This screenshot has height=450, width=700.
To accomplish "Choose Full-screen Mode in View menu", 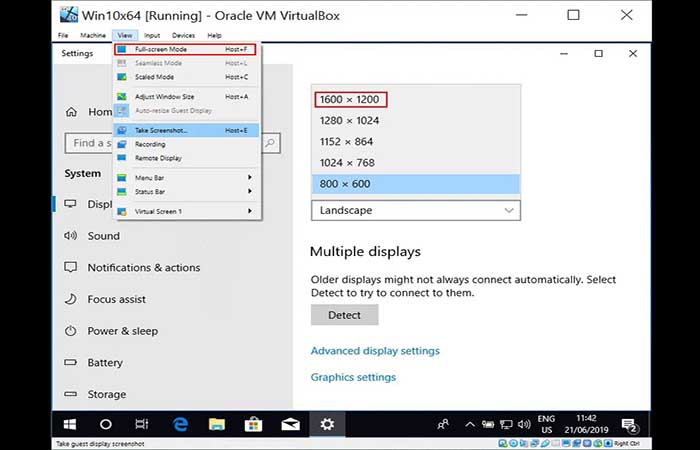I will [185, 49].
